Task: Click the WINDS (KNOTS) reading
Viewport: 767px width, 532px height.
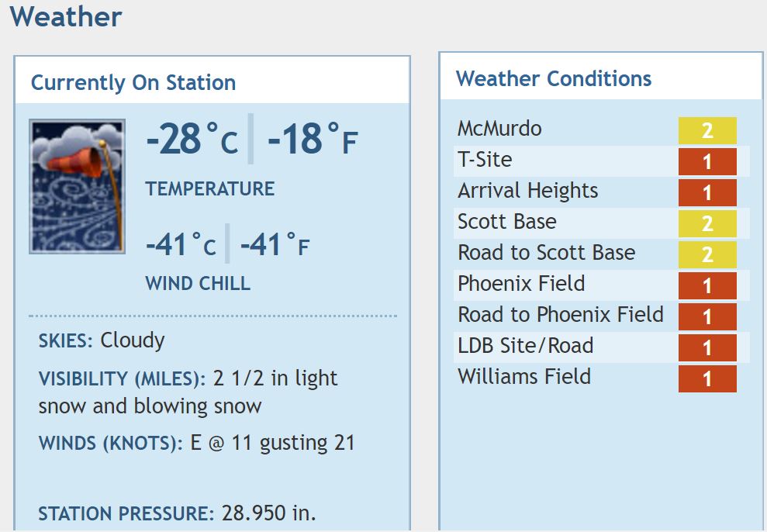Action: pos(196,444)
